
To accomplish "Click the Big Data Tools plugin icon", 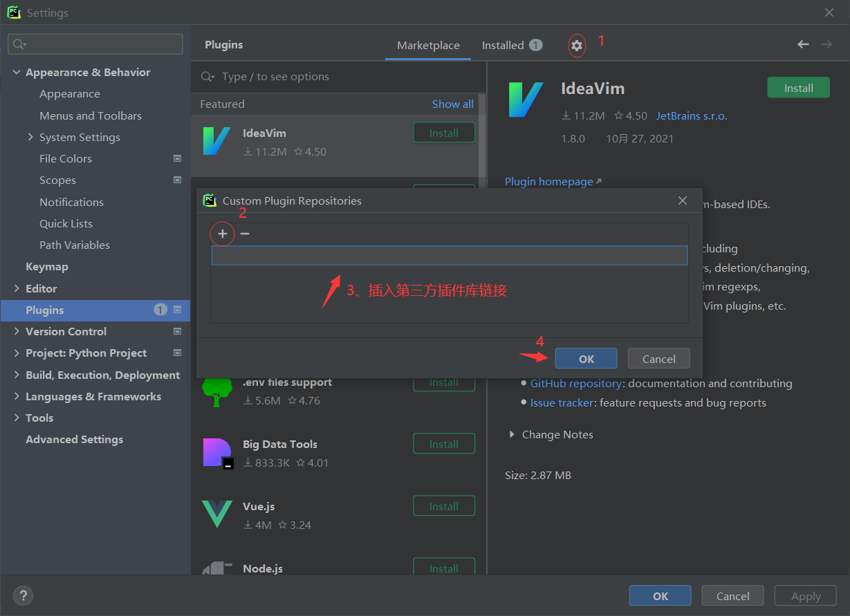I will tap(218, 453).
